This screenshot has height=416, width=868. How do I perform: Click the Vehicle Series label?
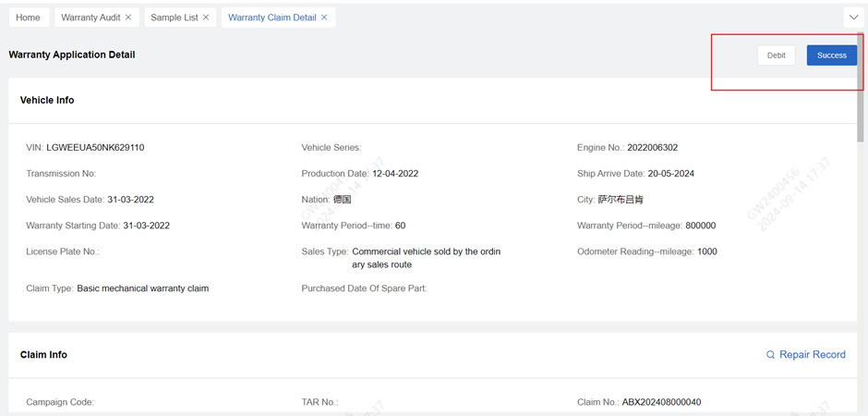(332, 147)
